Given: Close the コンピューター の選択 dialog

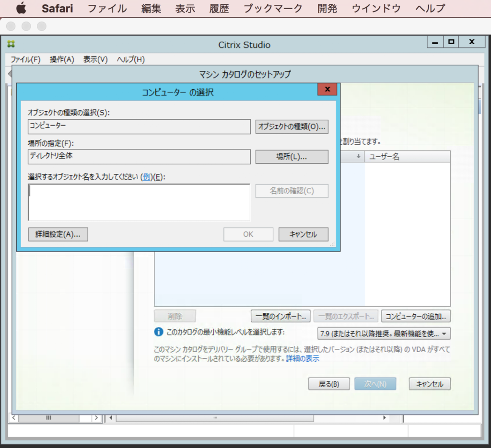Looking at the screenshot, I should [x=327, y=89].
